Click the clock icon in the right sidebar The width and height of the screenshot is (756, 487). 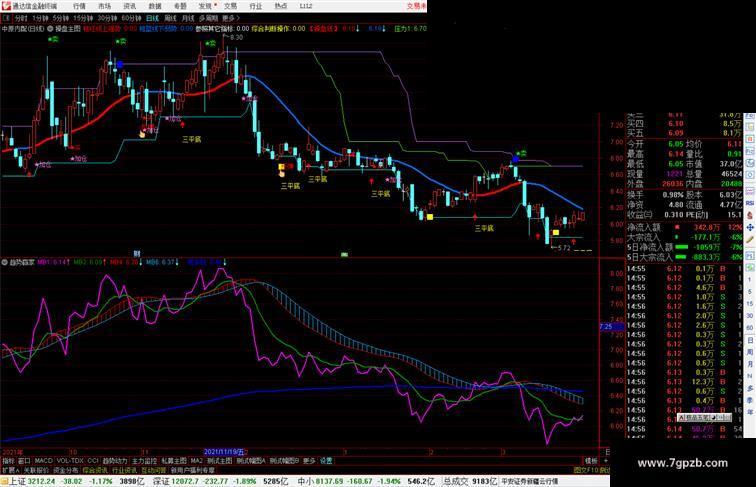coord(750,176)
